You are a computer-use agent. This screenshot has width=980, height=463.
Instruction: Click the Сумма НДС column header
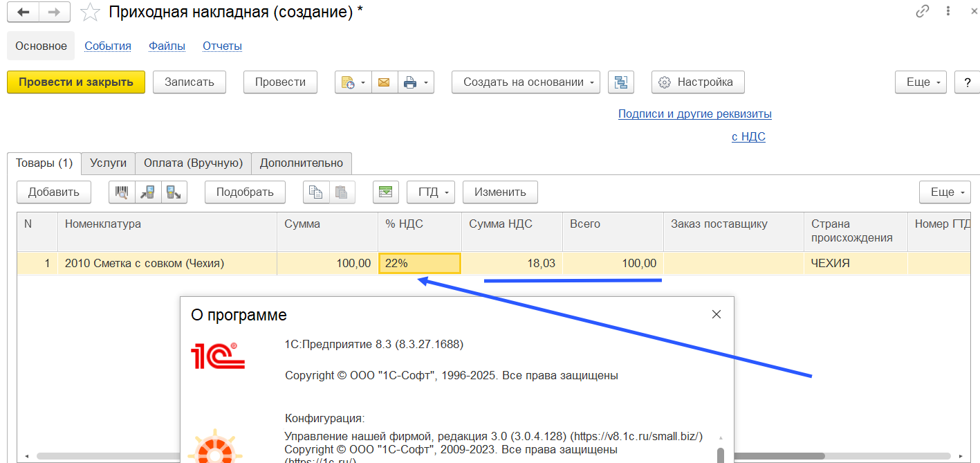click(512, 232)
